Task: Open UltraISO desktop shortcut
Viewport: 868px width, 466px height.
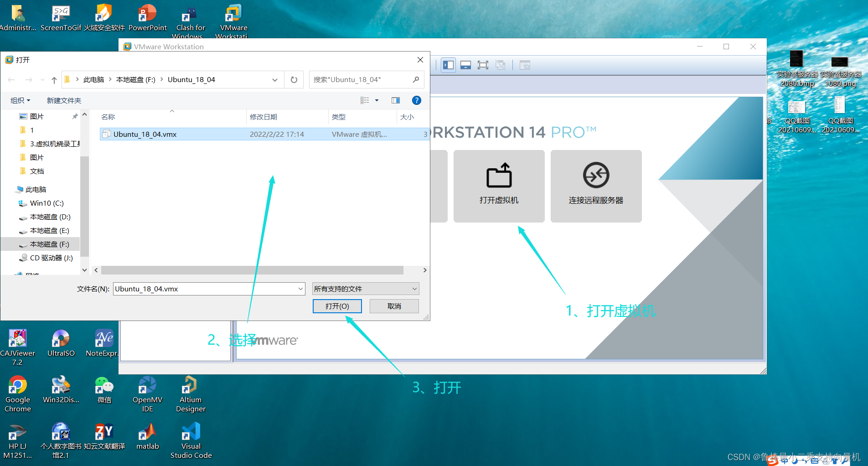Action: (61, 343)
